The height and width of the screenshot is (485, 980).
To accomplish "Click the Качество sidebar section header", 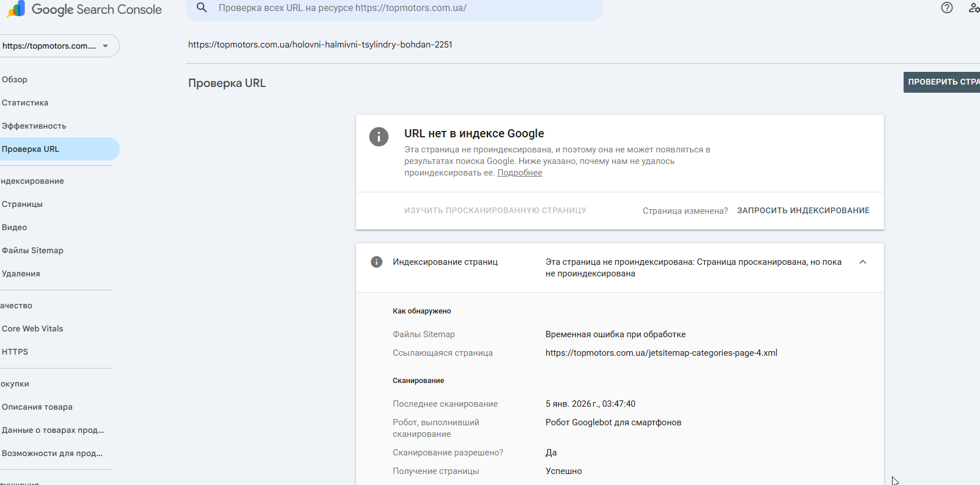I will click(x=16, y=305).
